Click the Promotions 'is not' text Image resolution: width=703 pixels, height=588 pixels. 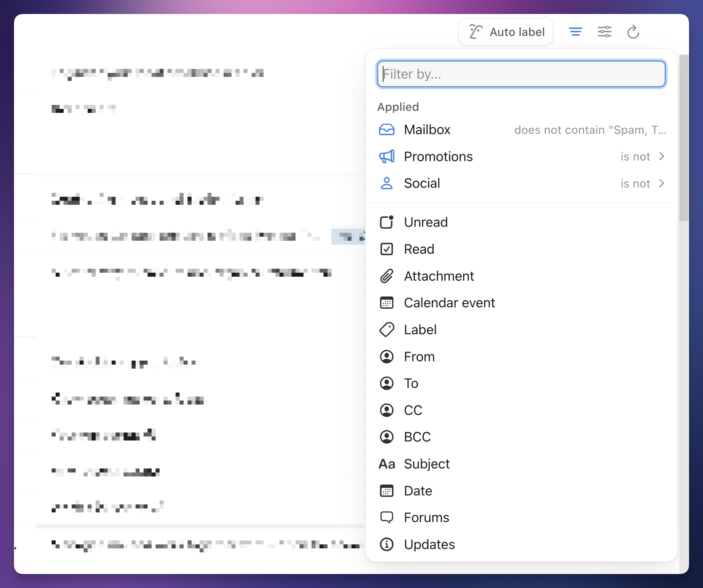635,156
